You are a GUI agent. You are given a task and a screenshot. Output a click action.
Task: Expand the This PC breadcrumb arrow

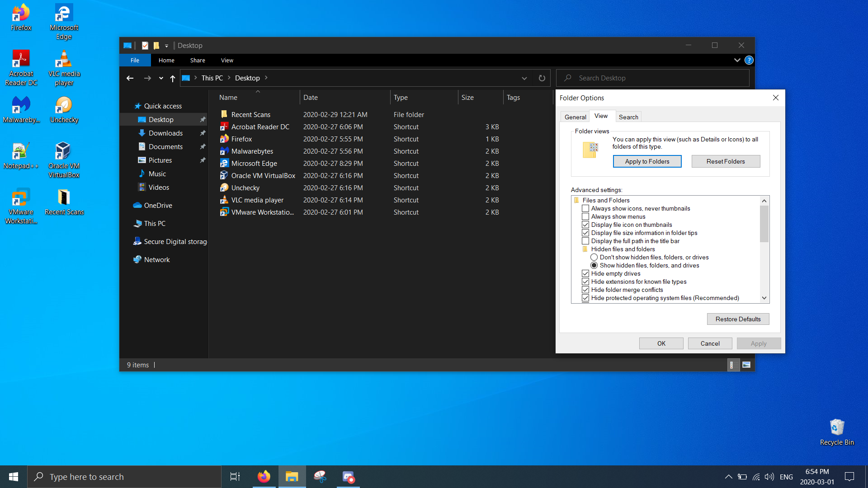click(229, 78)
